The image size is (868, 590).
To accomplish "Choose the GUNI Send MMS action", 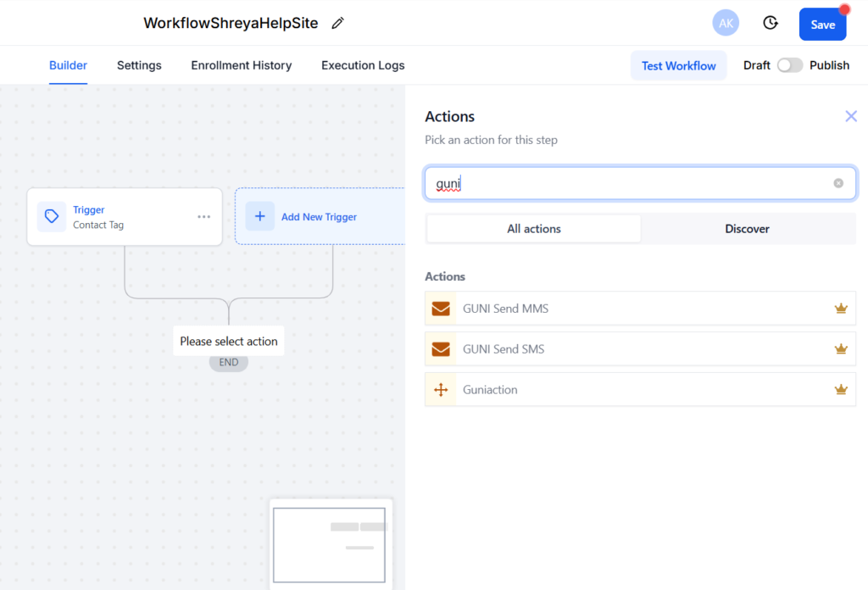I will click(640, 309).
